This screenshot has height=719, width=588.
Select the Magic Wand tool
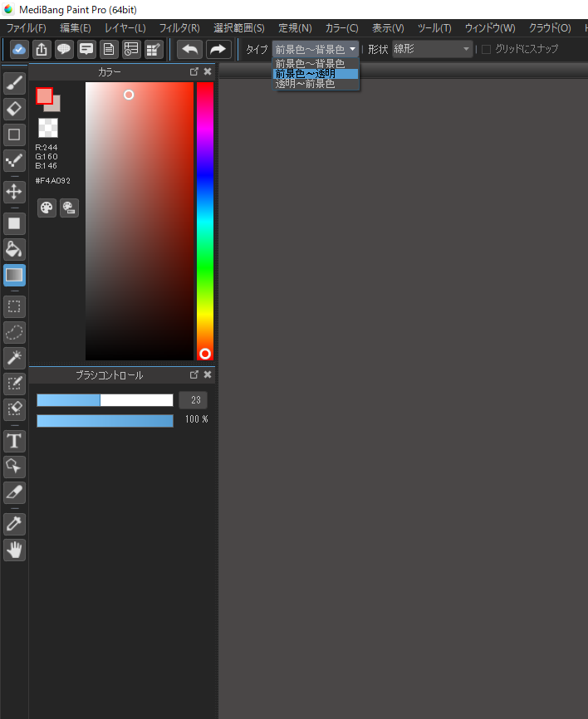coord(14,358)
